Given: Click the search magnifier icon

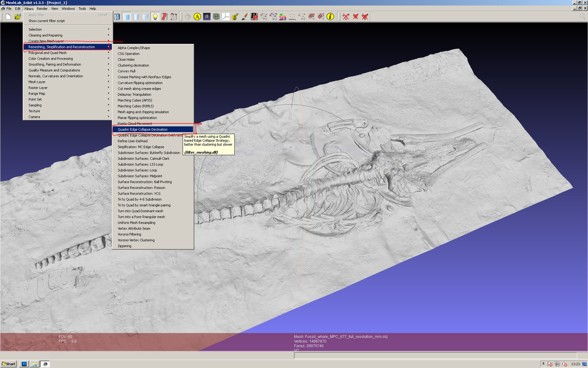Looking at the screenshot, I should [582, 16].
